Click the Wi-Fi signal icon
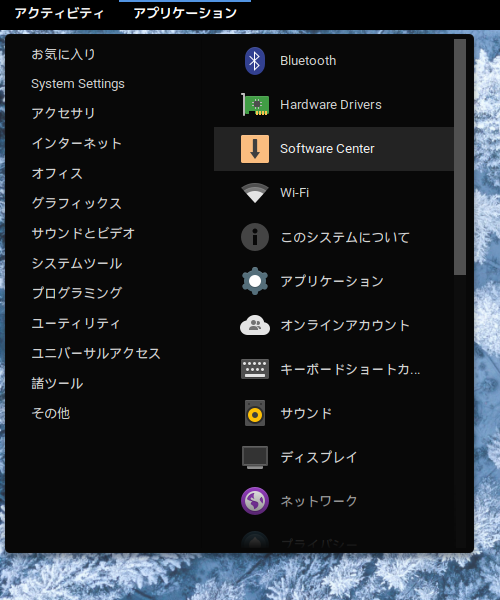 pos(255,193)
